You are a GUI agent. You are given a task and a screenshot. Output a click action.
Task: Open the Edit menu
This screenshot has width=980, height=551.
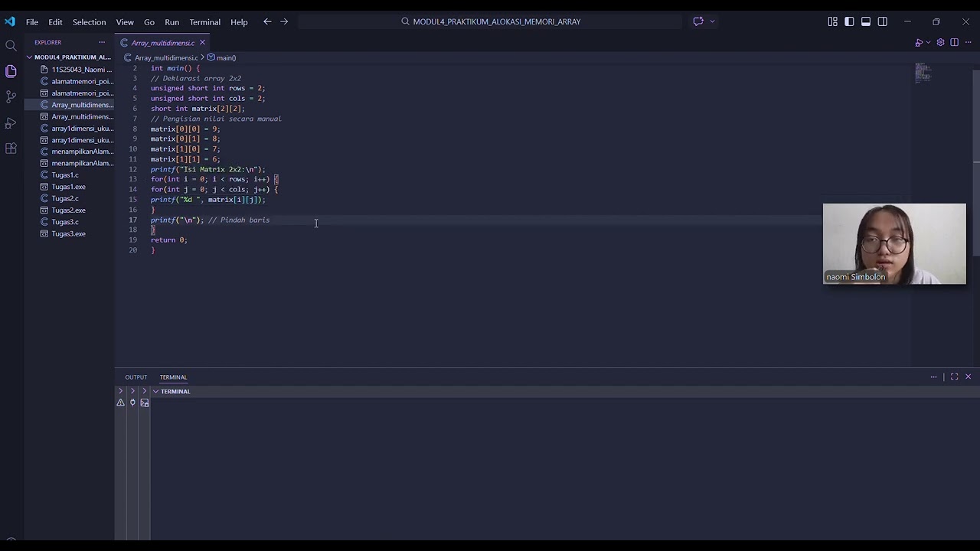pyautogui.click(x=55, y=21)
